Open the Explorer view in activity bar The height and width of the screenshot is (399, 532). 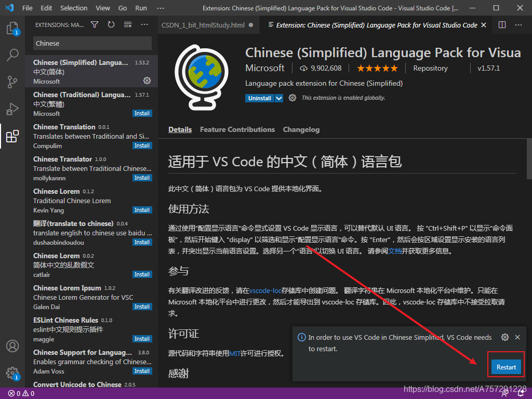[x=12, y=28]
